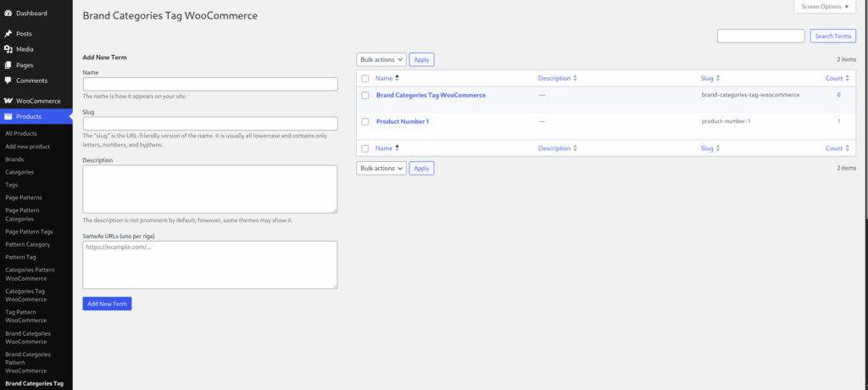Image resolution: width=868 pixels, height=390 pixels.
Task: Check the Brand Categories Tag WooCommerce row
Action: pos(365,95)
